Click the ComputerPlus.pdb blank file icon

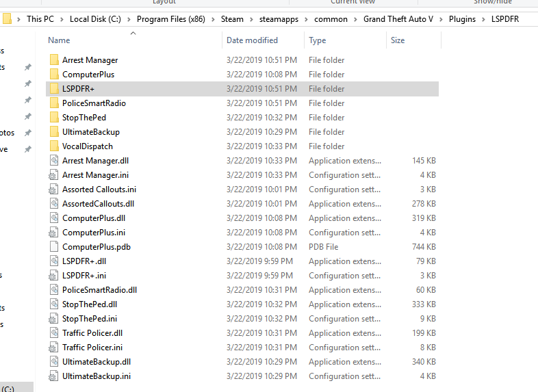[54, 247]
